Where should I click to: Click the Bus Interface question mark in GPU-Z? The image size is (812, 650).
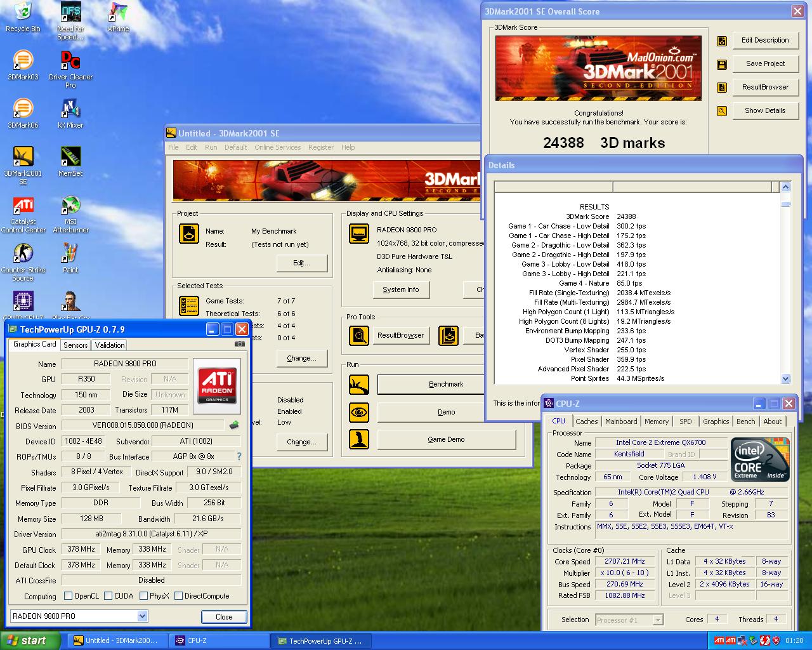coord(239,456)
